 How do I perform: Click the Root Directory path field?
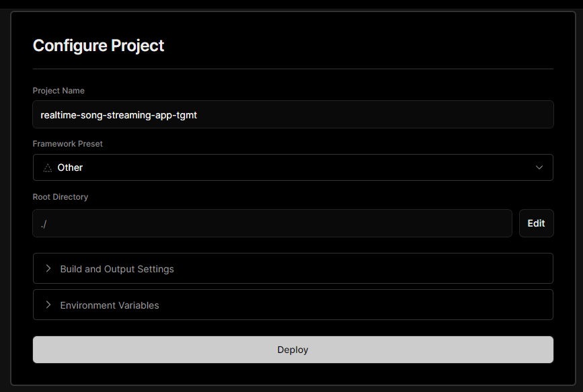click(x=272, y=223)
